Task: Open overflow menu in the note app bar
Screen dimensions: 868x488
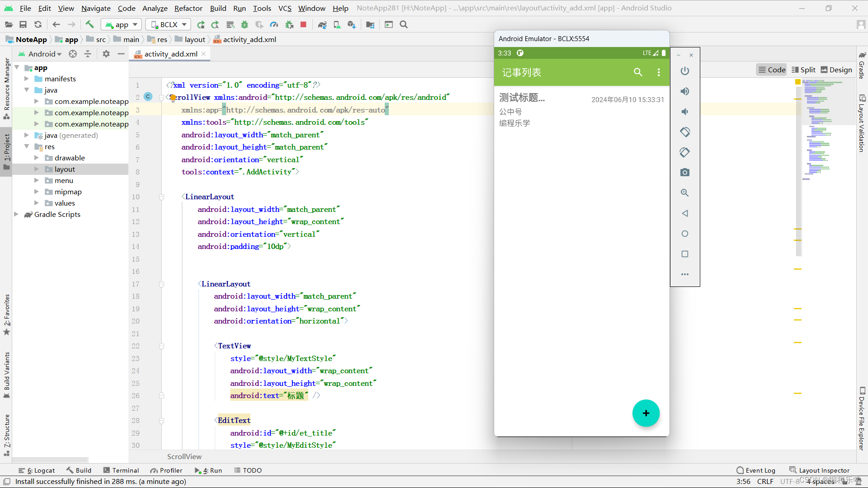Action: 659,72
